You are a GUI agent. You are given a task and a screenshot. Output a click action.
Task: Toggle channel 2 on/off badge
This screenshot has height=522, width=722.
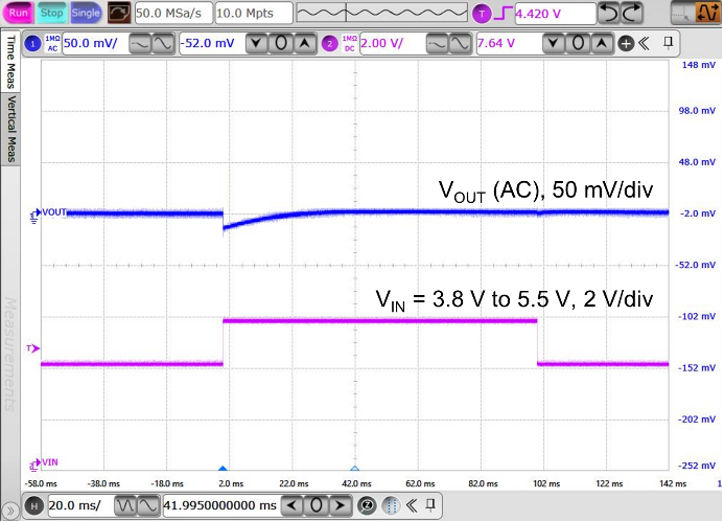pyautogui.click(x=330, y=43)
